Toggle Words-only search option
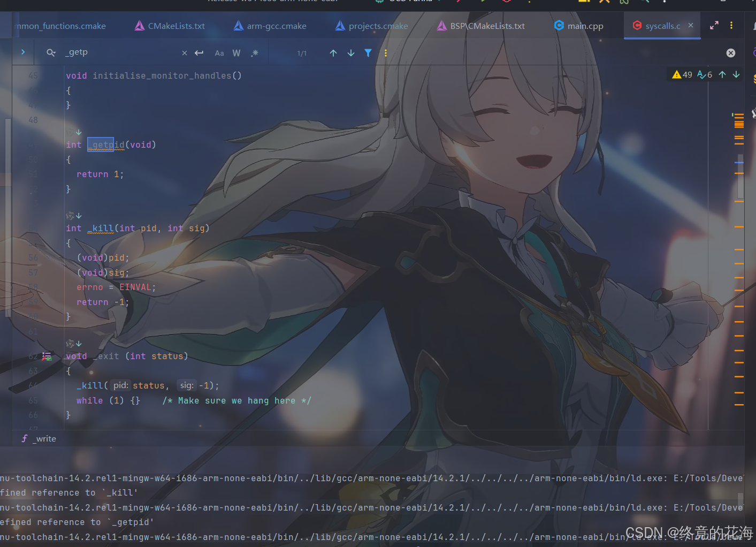Viewport: 756px width, 547px height. (x=236, y=53)
